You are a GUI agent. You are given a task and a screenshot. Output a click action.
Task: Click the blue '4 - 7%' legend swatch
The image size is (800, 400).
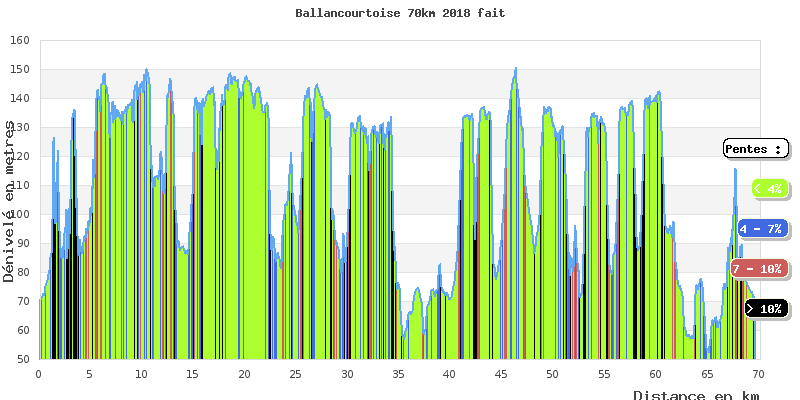pos(762,228)
